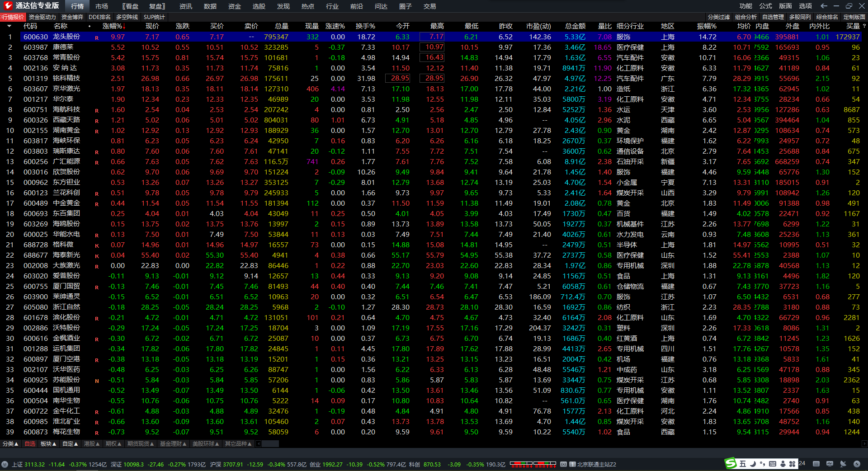
Task: Click the 组合分析 button
Action: click(x=746, y=17)
